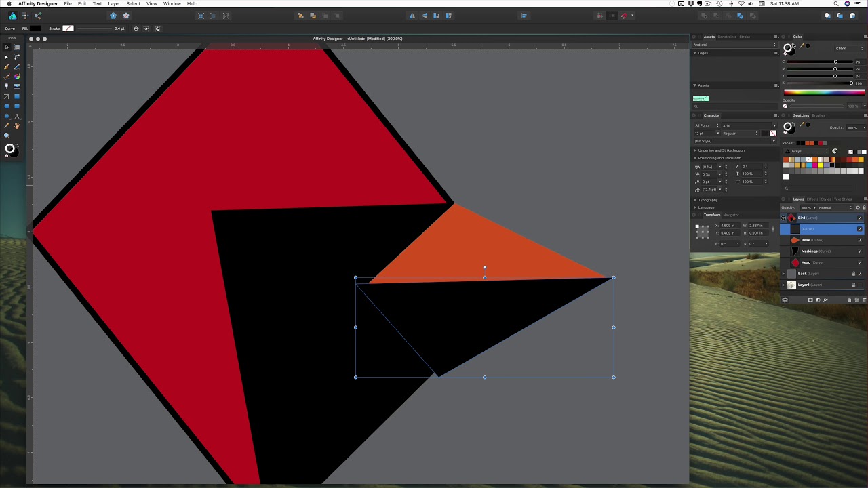Select the Place Image tool

(17, 86)
